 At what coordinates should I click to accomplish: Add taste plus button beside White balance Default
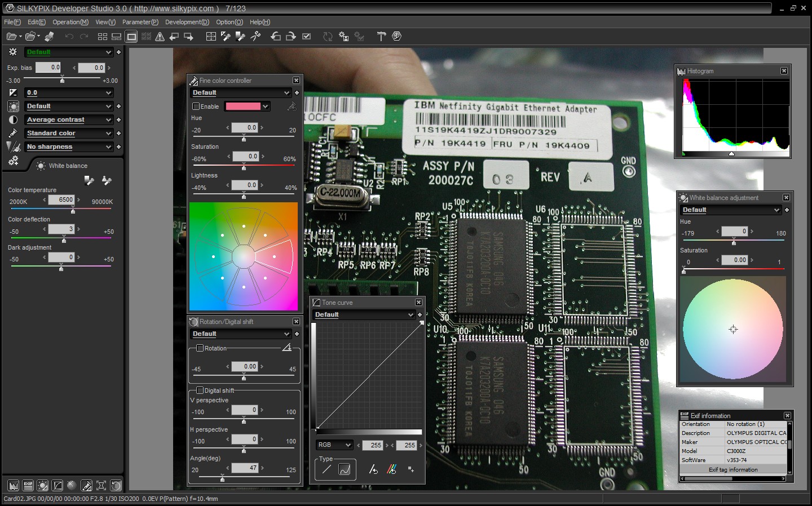[x=118, y=106]
